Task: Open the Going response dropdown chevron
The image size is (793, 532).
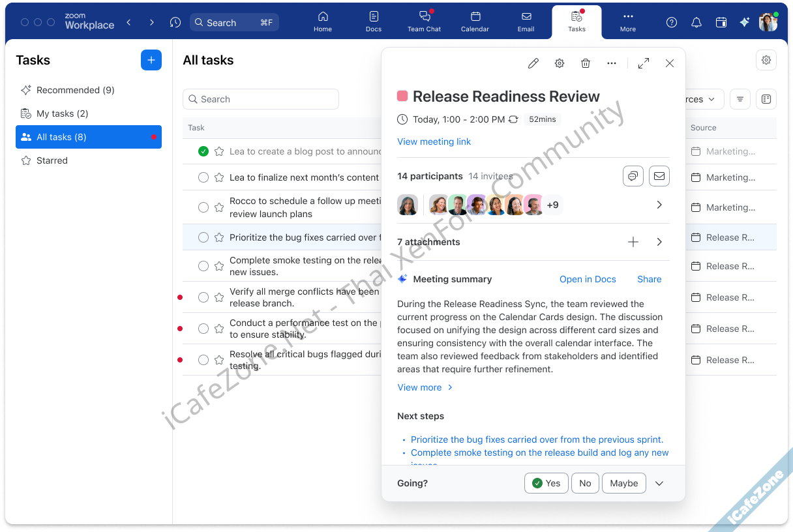Action: [x=659, y=483]
